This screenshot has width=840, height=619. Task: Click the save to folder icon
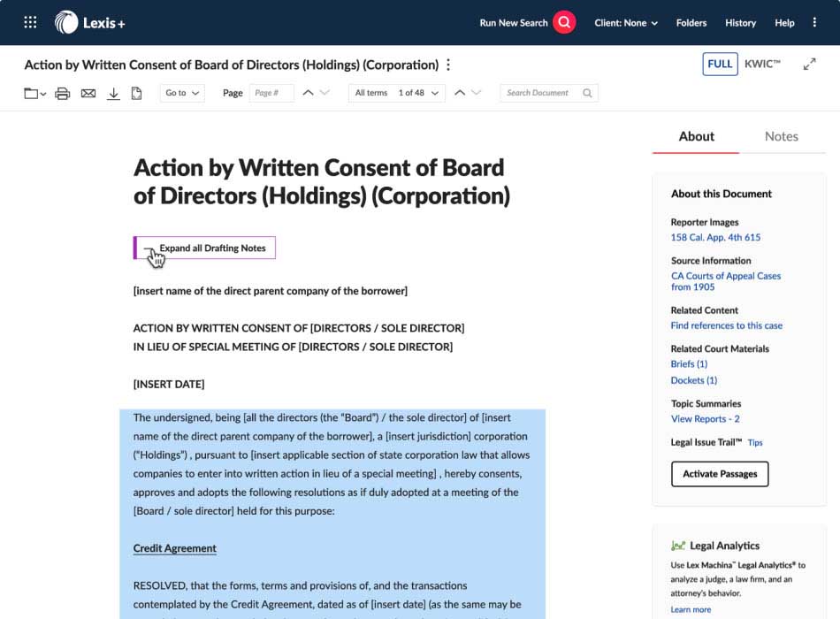34,93
